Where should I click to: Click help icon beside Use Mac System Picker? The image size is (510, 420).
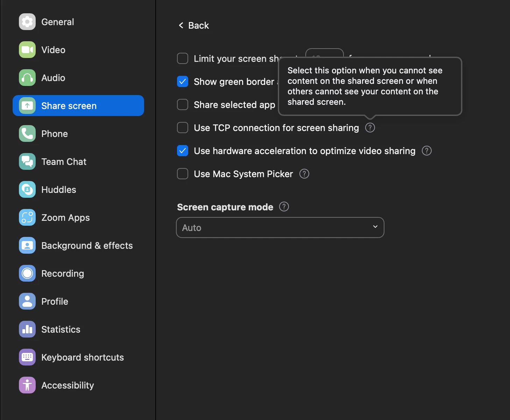point(304,174)
